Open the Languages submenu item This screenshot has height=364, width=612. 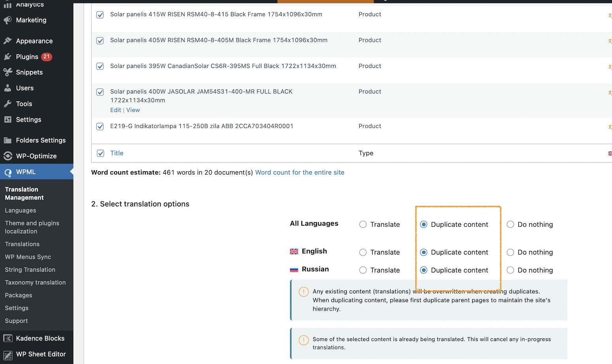tap(21, 210)
